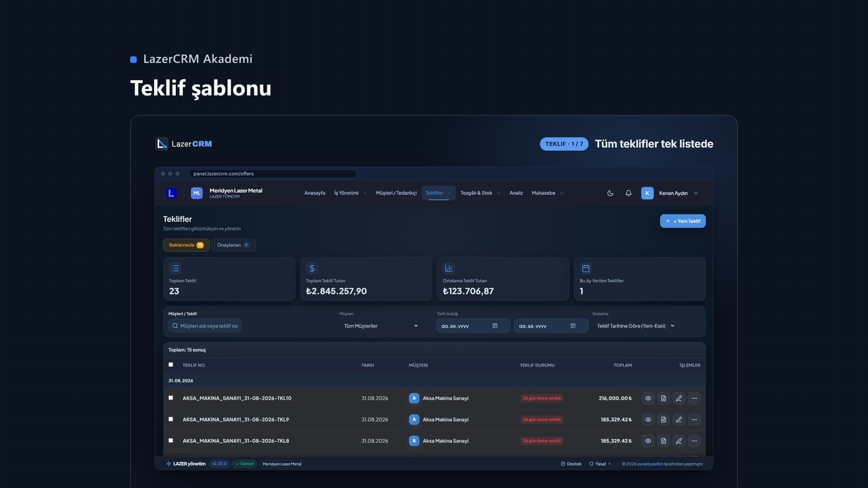Screen dimensions: 868x488
Task: Open document icon for offer TKL8
Action: point(663,441)
